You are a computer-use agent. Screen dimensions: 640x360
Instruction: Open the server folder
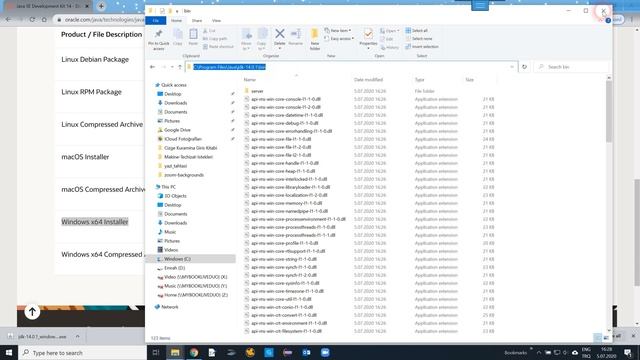(257, 91)
